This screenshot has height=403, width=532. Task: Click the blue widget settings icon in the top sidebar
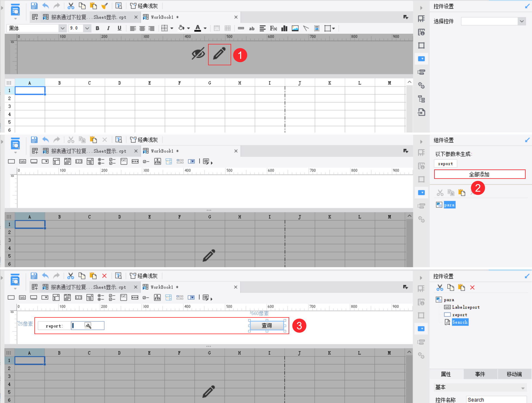[421, 59]
